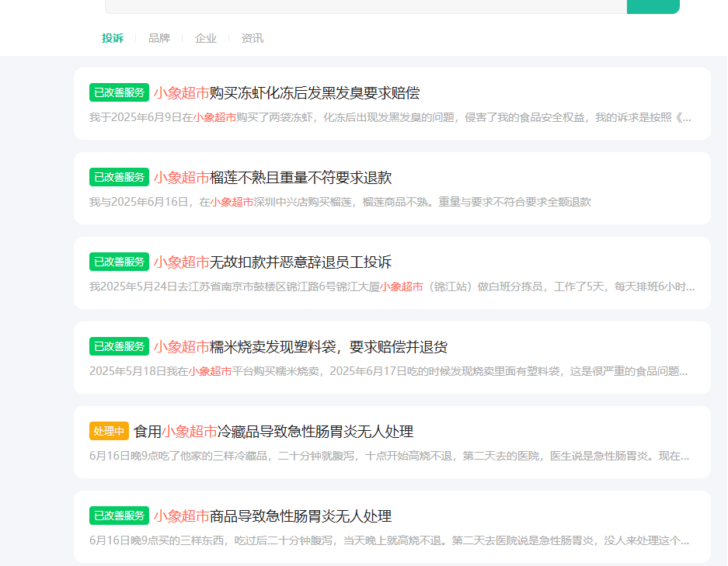728x566 pixels.
Task: Click 已改善服务 badge on 辞退员工 complaint
Action: pyautogui.click(x=119, y=262)
